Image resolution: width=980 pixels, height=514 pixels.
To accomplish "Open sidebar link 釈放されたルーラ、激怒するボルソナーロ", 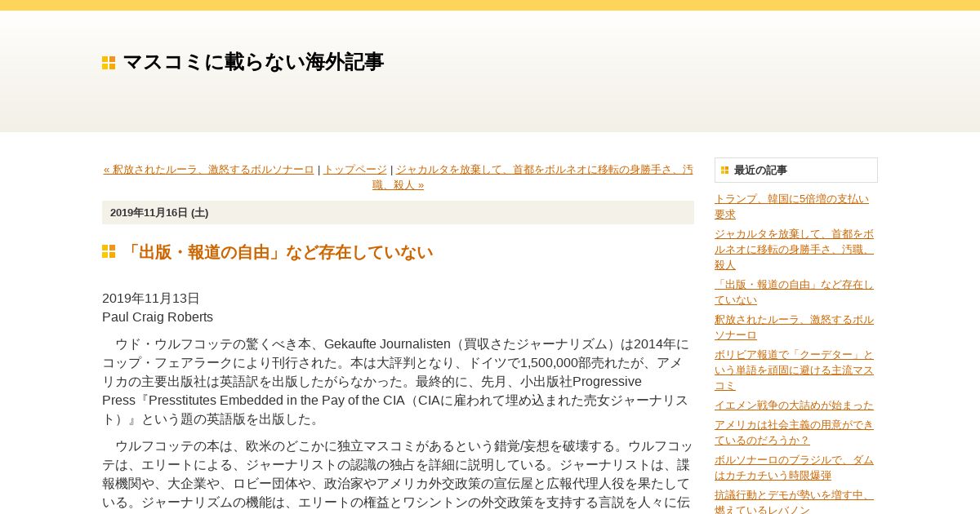I will pos(794,327).
